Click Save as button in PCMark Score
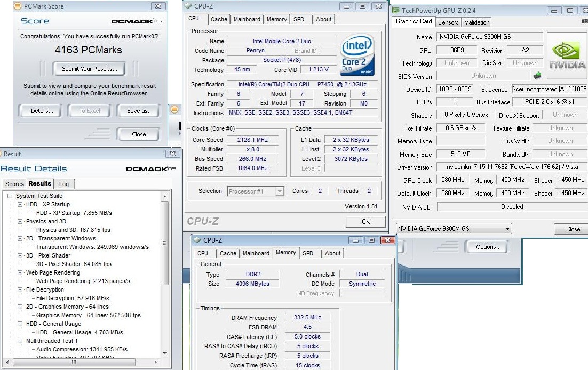Image resolution: width=588 pixels, height=370 pixels. pyautogui.click(x=139, y=110)
